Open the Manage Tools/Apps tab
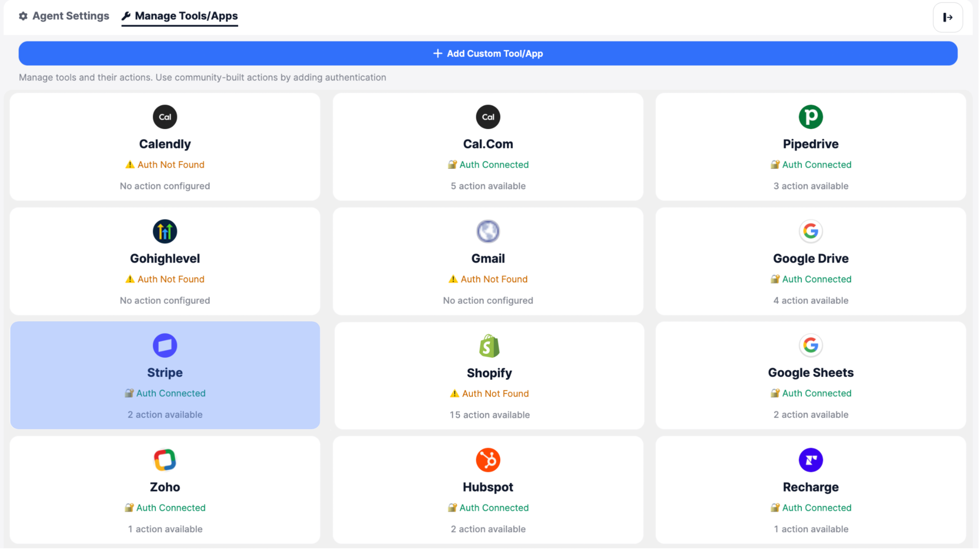980x551 pixels. click(x=179, y=16)
